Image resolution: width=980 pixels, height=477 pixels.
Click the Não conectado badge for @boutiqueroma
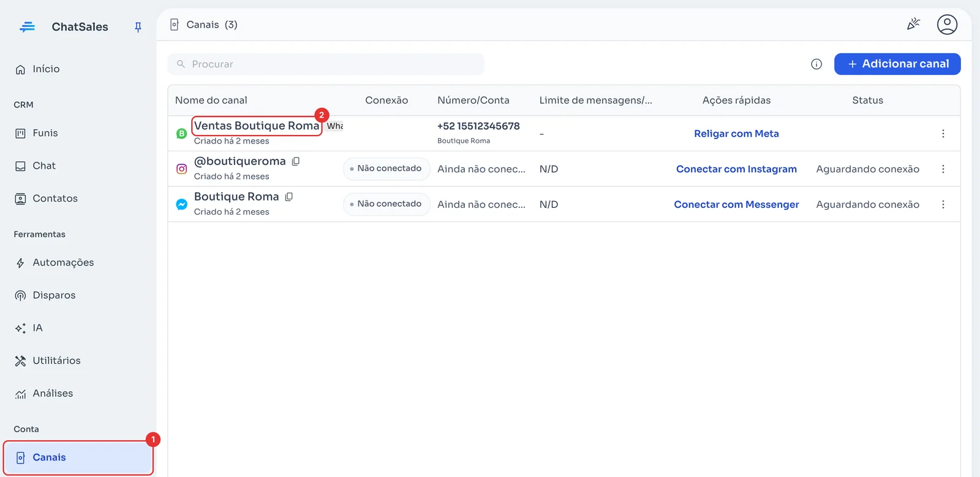coord(386,169)
